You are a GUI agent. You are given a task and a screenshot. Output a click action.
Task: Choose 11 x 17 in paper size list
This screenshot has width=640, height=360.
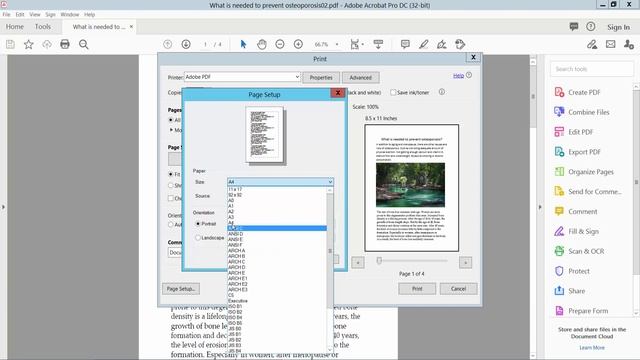click(x=277, y=189)
